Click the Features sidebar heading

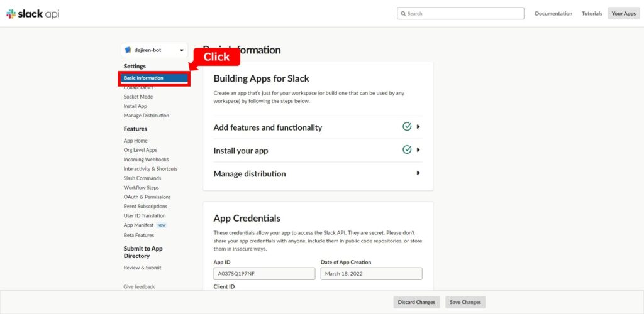(135, 129)
